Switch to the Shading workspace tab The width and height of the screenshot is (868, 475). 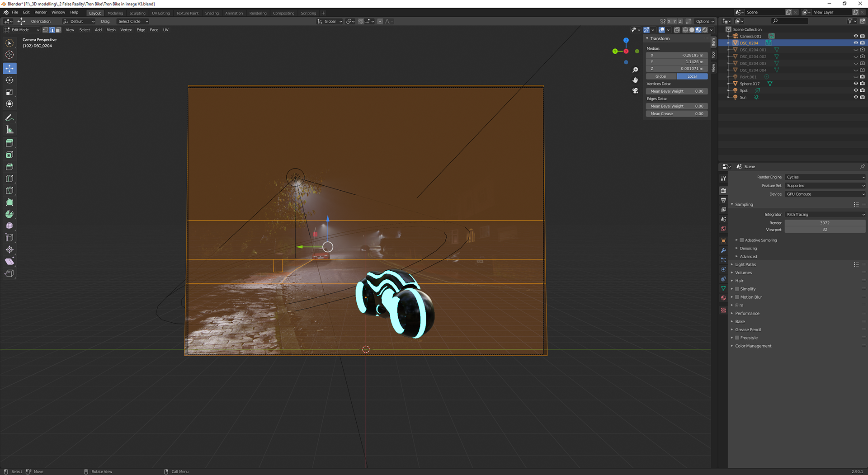point(212,13)
